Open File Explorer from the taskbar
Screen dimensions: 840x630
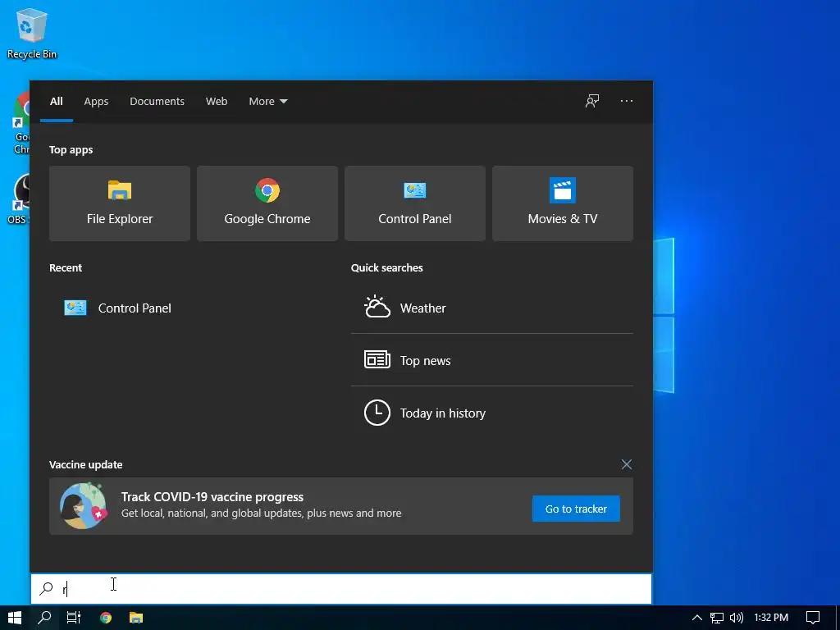tap(136, 618)
